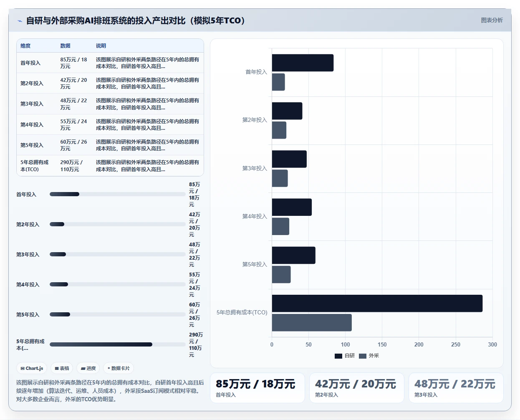Click the 图表分析 label in header
Viewport: 520px width, 420px height.
coord(492,20)
